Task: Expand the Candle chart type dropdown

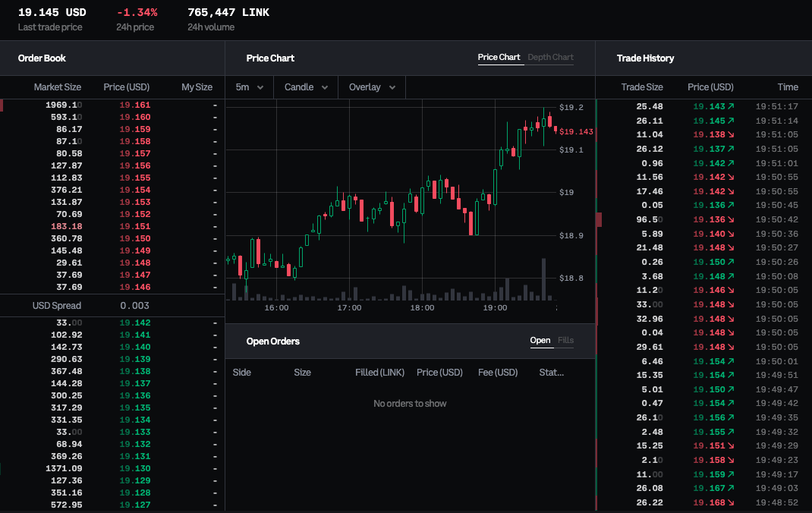Action: coord(306,87)
